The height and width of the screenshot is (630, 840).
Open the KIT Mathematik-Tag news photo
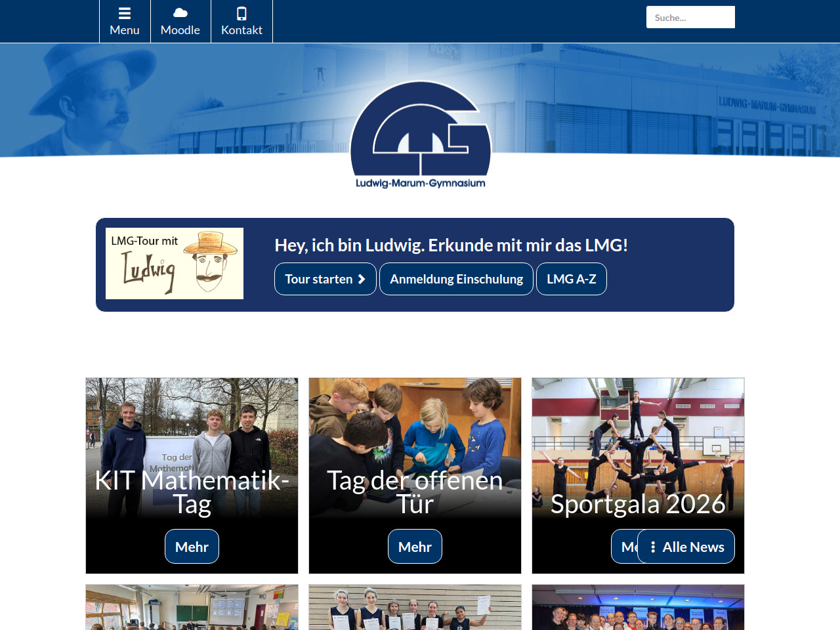192,420
